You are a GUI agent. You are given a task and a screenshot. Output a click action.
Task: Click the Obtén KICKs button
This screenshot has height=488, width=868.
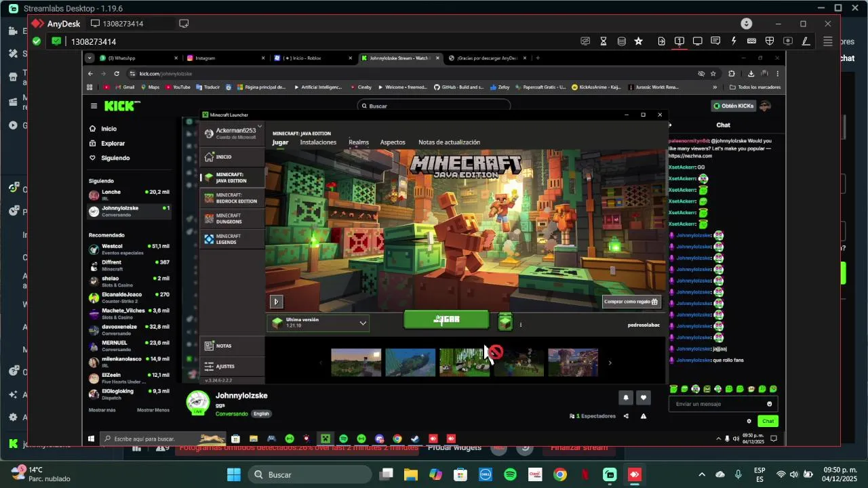(733, 106)
